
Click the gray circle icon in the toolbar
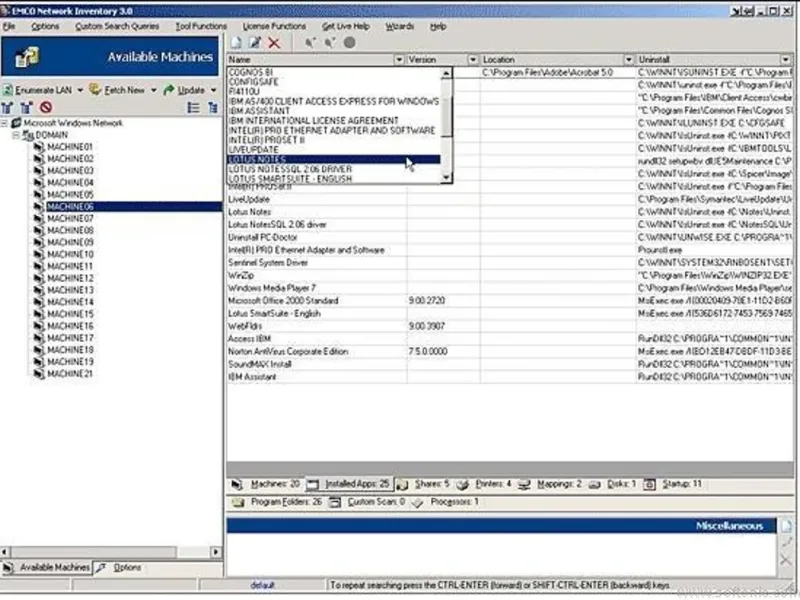pyautogui.click(x=349, y=43)
